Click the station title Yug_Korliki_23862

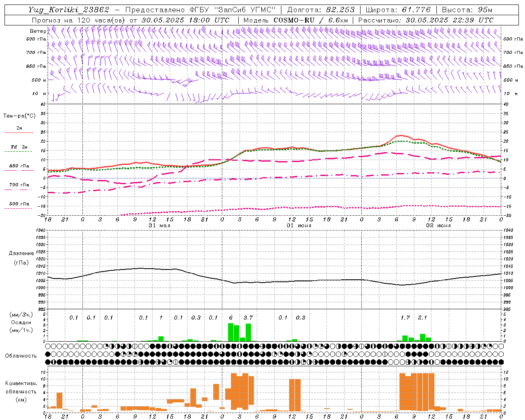pos(69,10)
